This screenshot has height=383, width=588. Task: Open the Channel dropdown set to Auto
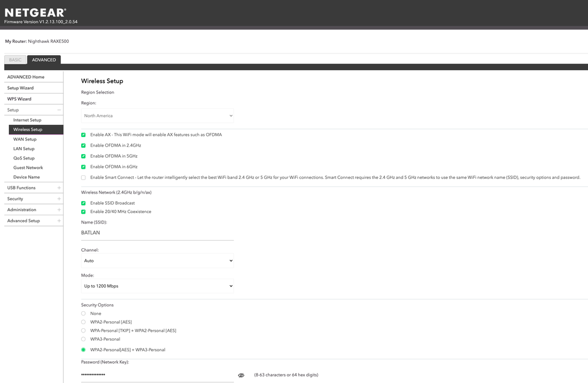coord(157,261)
